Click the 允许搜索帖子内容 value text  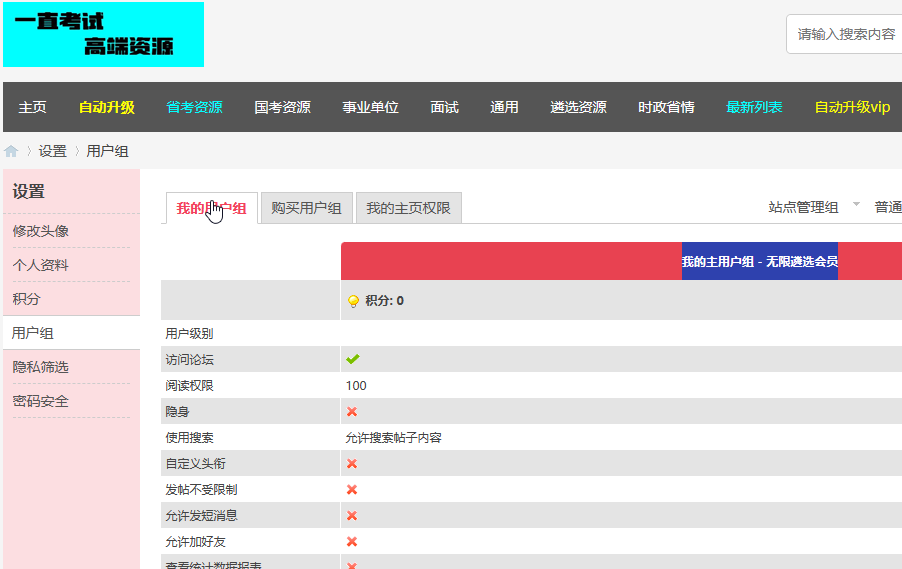tap(393, 438)
